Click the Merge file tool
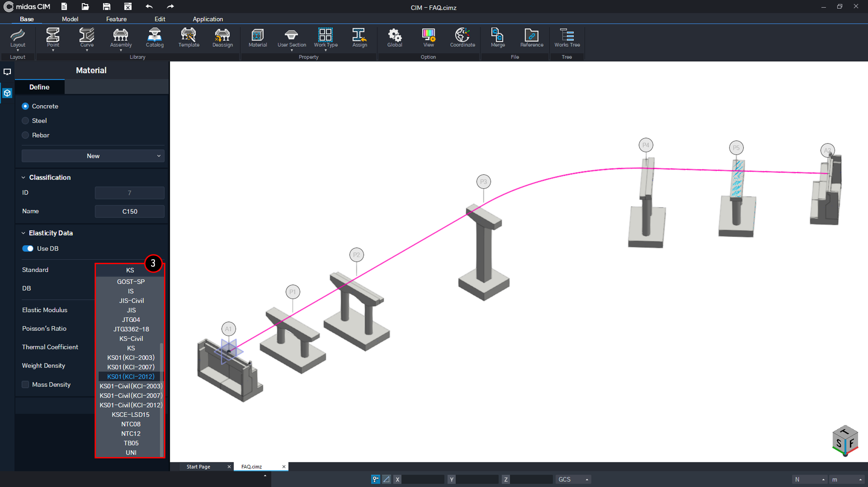Screen dimensions: 868x487 click(x=498, y=37)
